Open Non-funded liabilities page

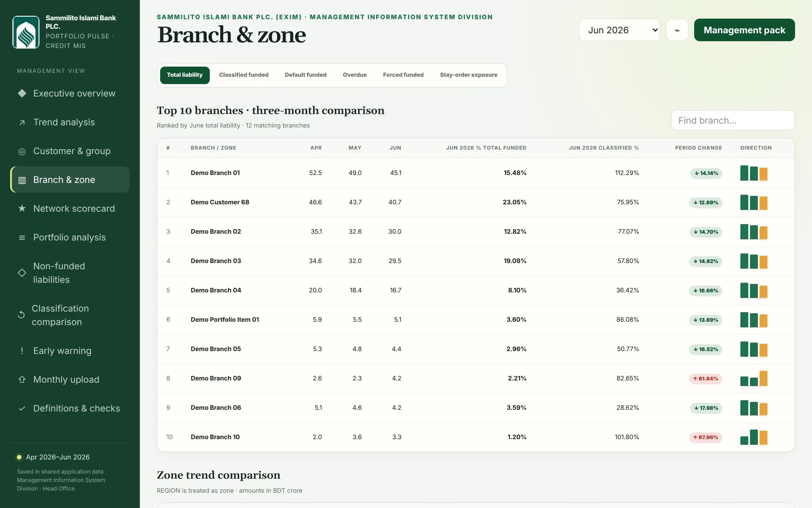(x=70, y=273)
